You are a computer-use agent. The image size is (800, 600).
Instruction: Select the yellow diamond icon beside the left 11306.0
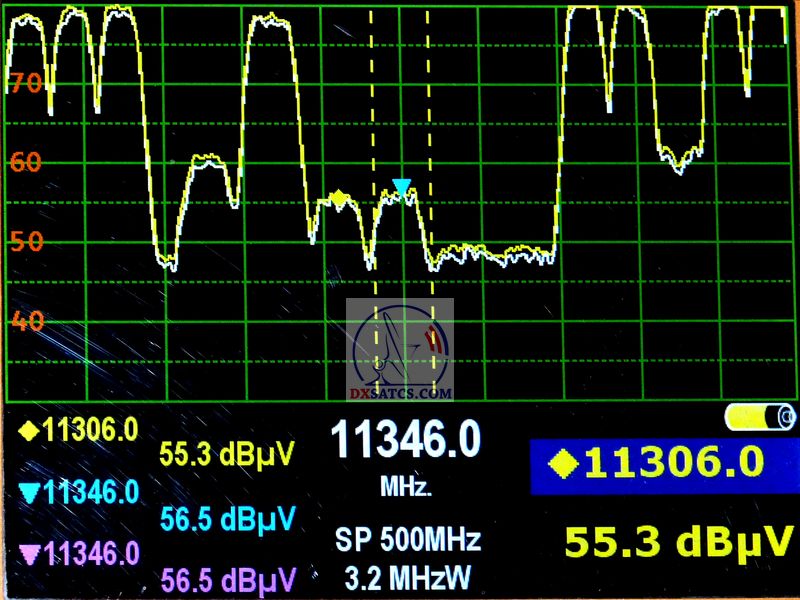(27, 431)
